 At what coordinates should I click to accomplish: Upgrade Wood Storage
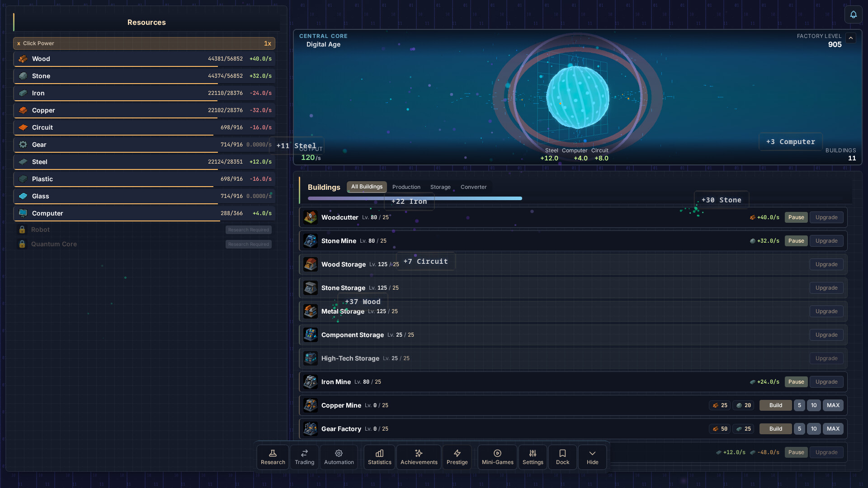point(826,264)
